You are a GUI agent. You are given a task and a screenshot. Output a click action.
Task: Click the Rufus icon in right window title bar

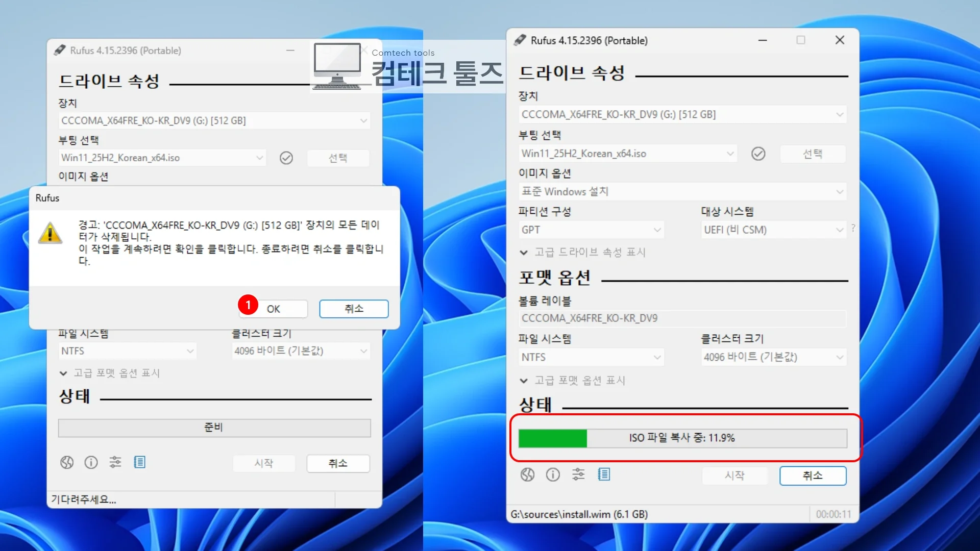tap(520, 40)
